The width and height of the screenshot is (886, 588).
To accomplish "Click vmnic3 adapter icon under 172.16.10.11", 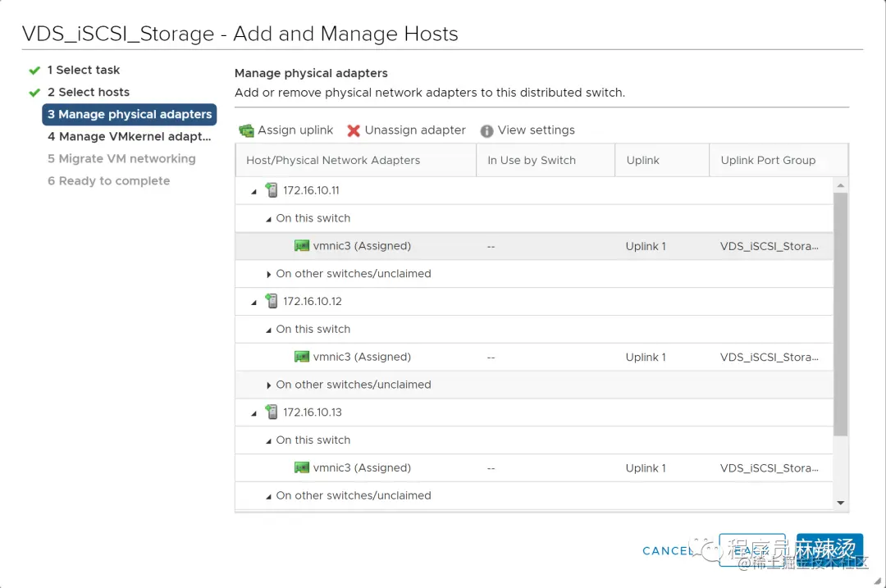I will (x=302, y=246).
